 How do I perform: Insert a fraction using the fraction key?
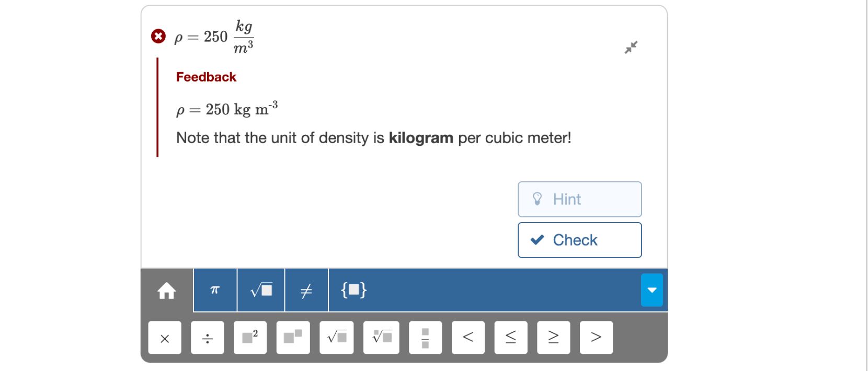(425, 338)
